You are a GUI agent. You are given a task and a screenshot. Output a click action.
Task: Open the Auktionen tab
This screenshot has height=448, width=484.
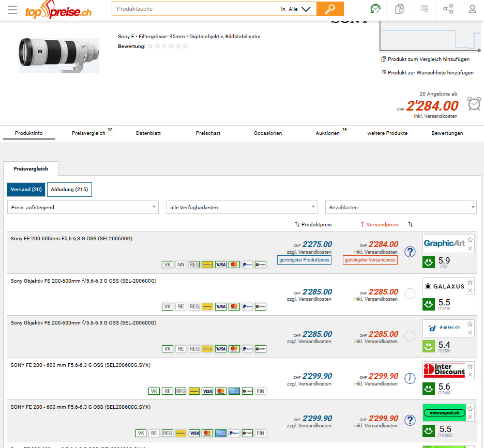coord(328,133)
